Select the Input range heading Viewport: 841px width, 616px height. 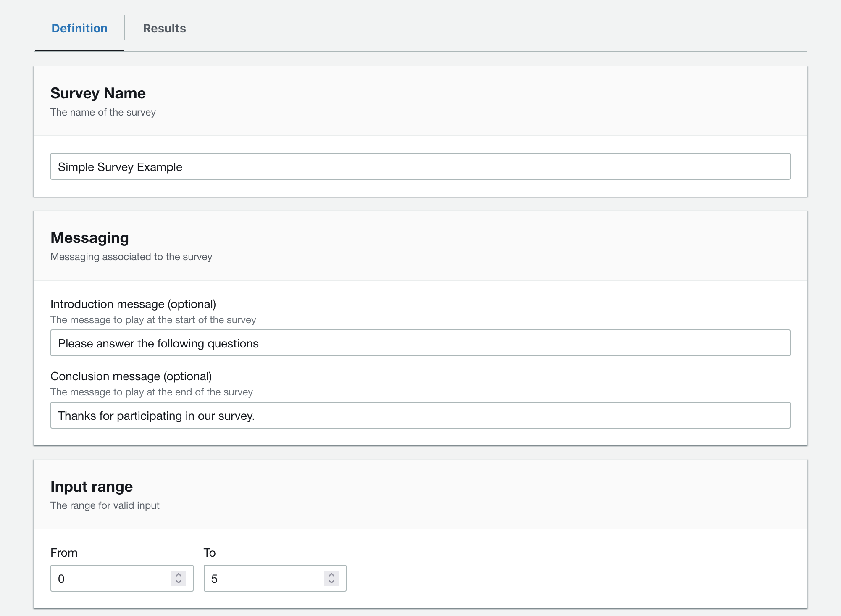pos(92,487)
